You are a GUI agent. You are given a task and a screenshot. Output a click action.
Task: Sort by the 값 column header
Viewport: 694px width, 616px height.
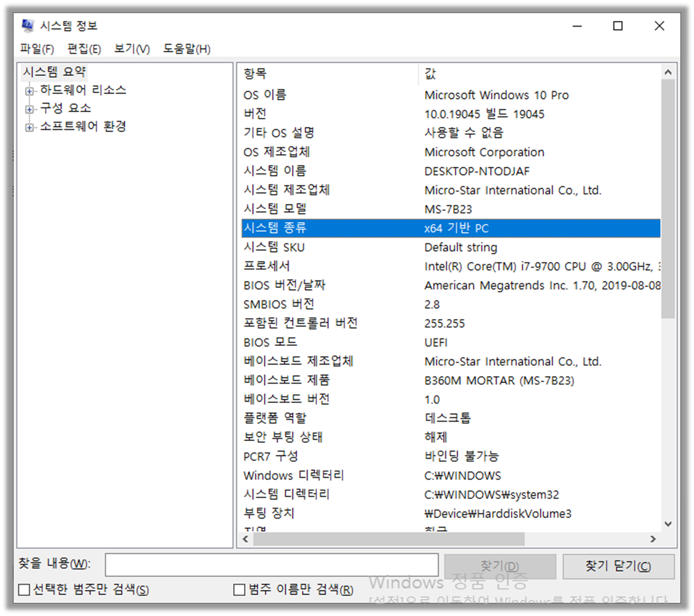pyautogui.click(x=540, y=74)
